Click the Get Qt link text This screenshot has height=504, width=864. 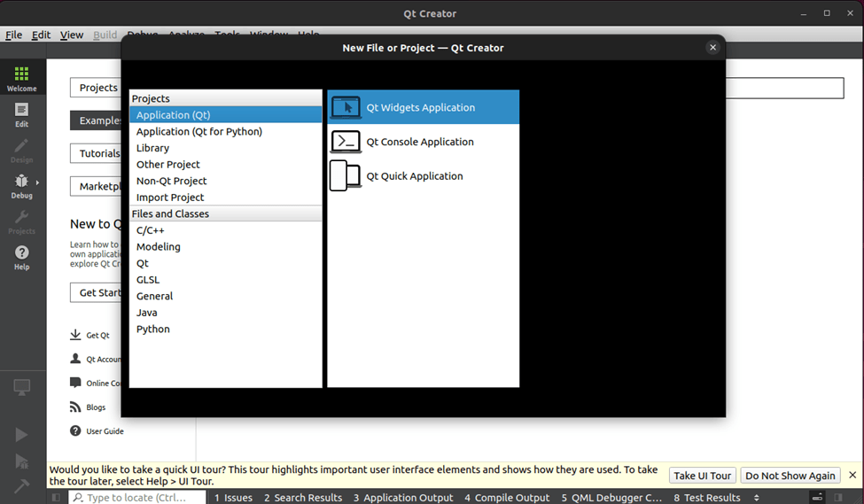pyautogui.click(x=97, y=335)
